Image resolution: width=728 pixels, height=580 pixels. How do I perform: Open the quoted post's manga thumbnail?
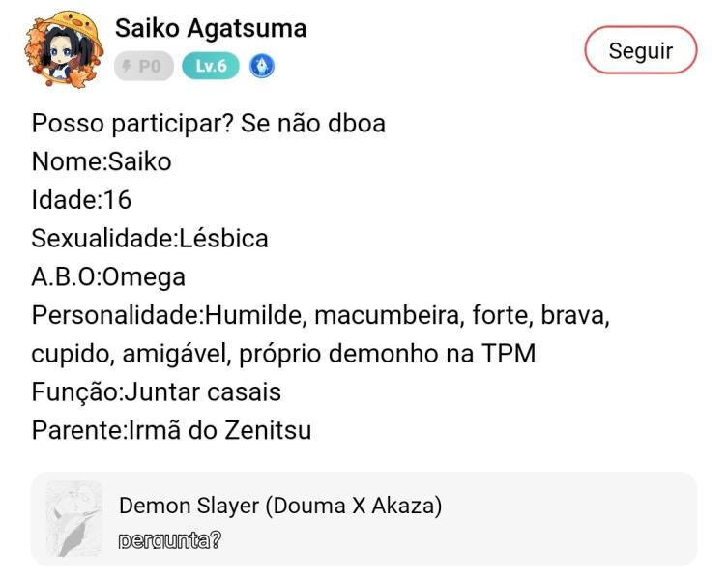pyautogui.click(x=74, y=519)
